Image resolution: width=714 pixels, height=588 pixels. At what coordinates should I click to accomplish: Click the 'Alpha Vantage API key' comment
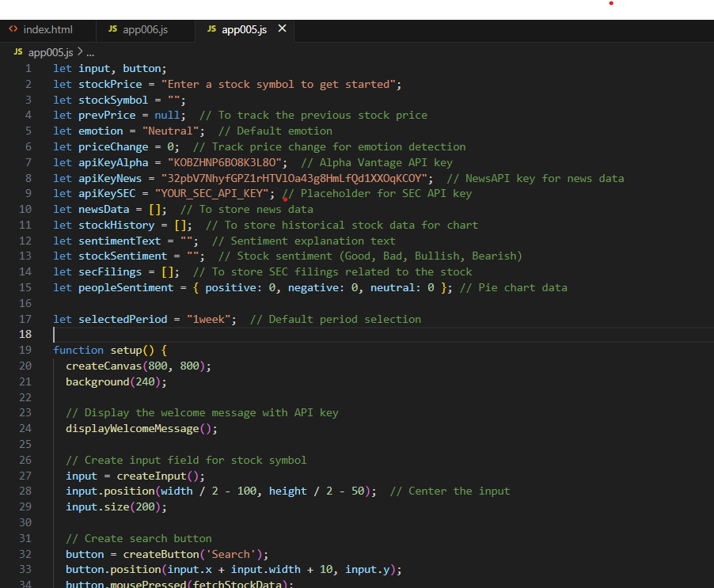377,163
